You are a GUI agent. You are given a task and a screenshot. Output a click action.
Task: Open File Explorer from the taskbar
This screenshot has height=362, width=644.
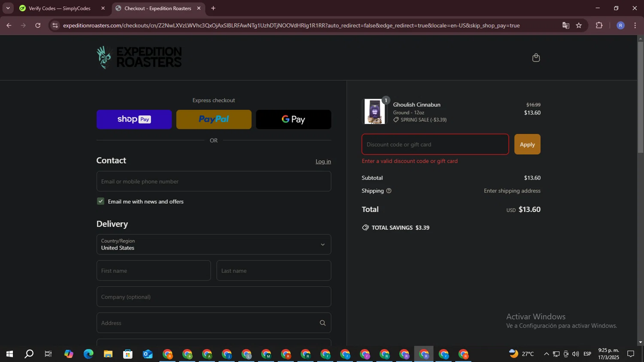click(108, 354)
